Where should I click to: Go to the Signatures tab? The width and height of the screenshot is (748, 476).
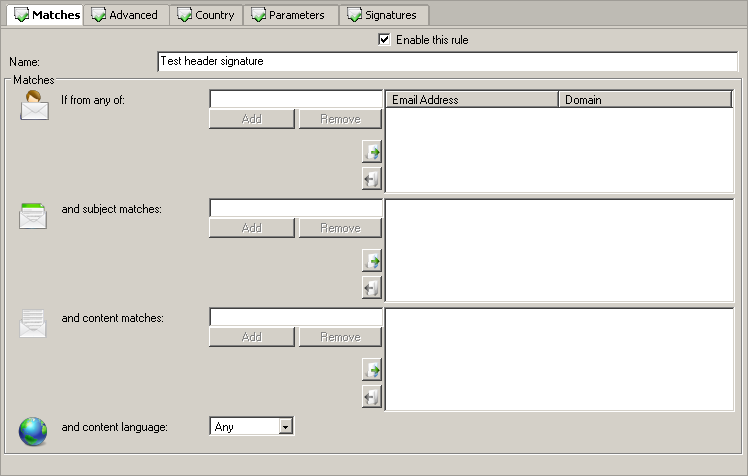coord(384,15)
